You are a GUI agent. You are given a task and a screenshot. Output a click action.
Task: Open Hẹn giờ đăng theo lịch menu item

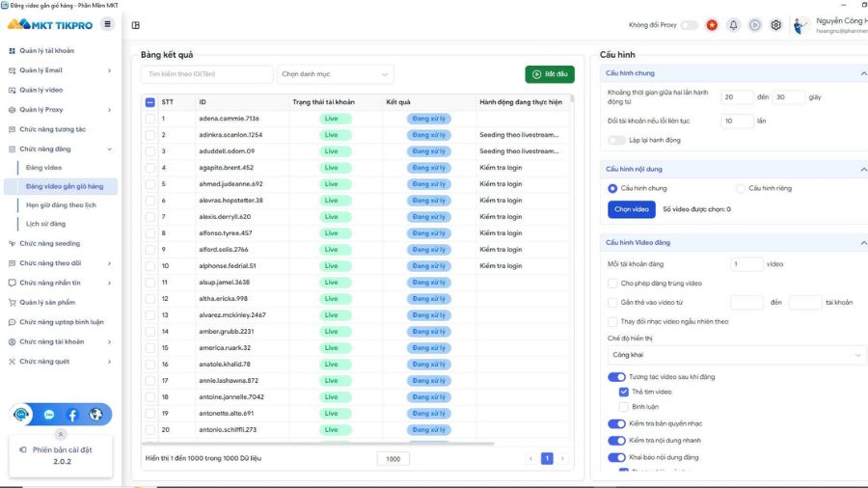(x=61, y=205)
